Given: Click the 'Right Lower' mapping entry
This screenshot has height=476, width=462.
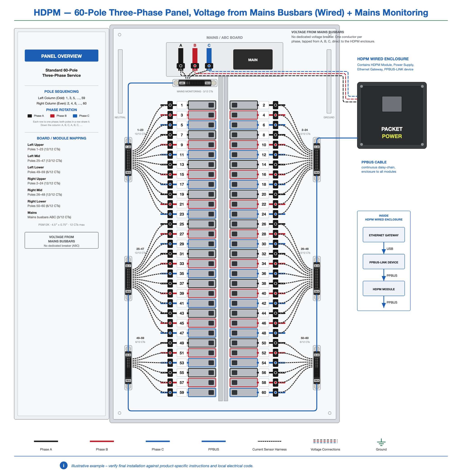Looking at the screenshot, I should [44, 204].
